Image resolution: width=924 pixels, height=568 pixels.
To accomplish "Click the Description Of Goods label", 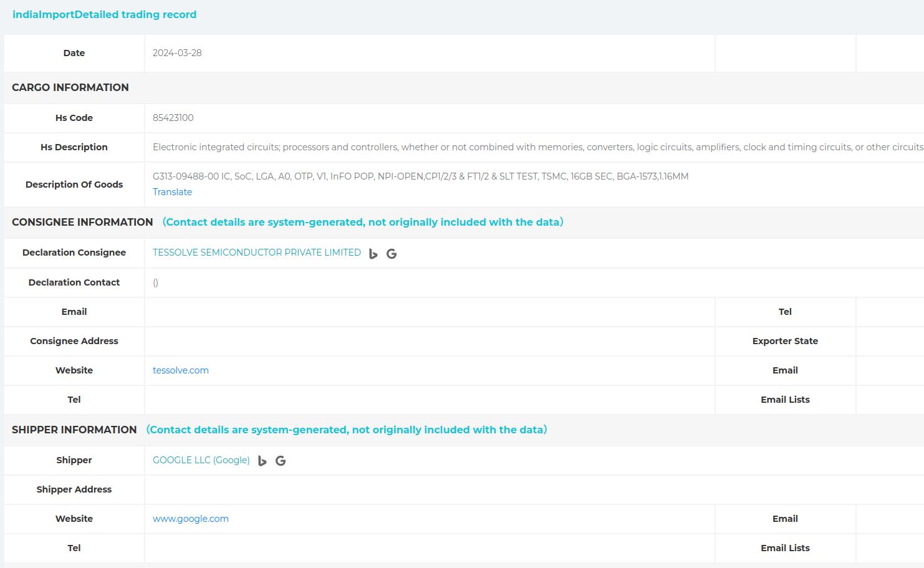I will point(74,185).
